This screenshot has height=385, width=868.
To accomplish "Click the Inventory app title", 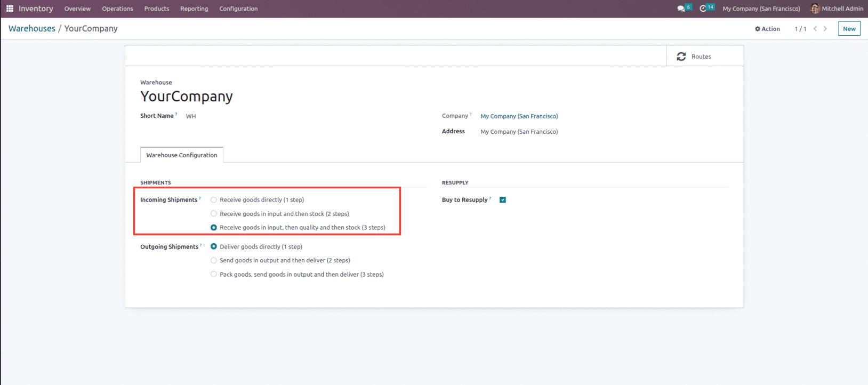I will coord(36,9).
